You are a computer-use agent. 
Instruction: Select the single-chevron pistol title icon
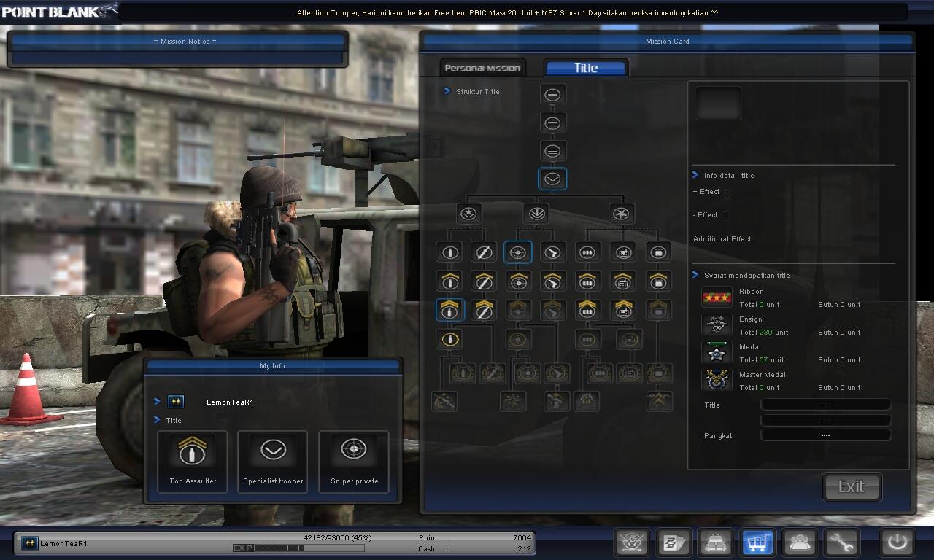pos(553,281)
